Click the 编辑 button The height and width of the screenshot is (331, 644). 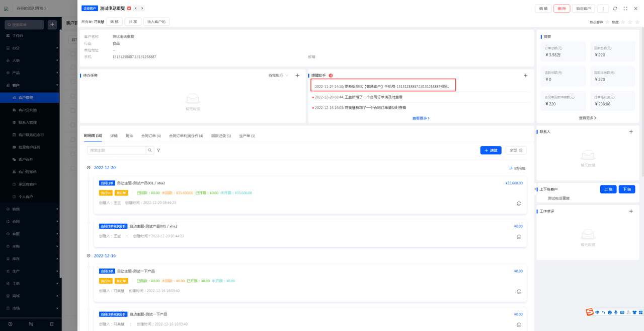(x=543, y=9)
